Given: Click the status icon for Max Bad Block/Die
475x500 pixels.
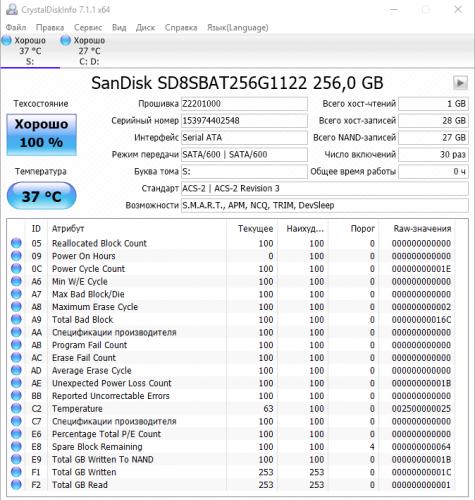Looking at the screenshot, I should click(x=16, y=294).
